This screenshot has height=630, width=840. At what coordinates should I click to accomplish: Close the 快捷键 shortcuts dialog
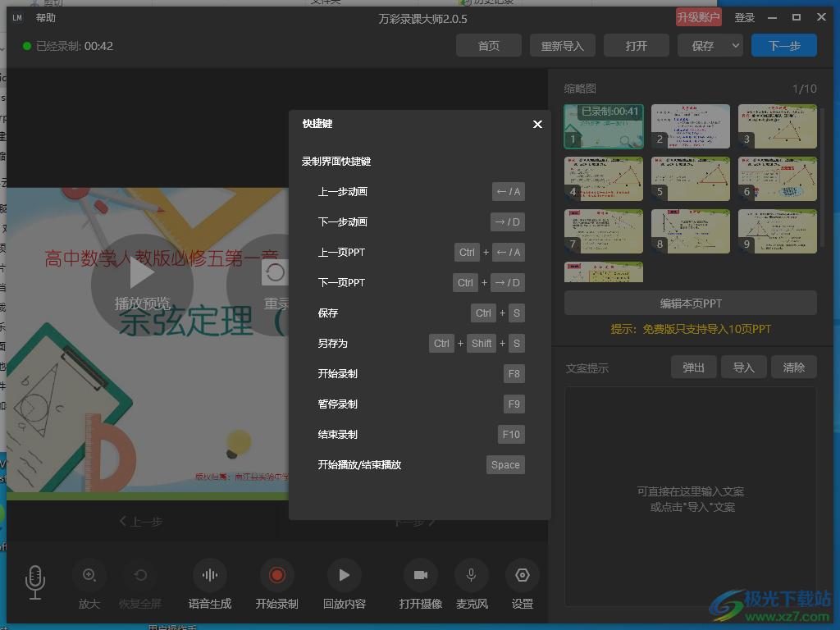click(537, 124)
